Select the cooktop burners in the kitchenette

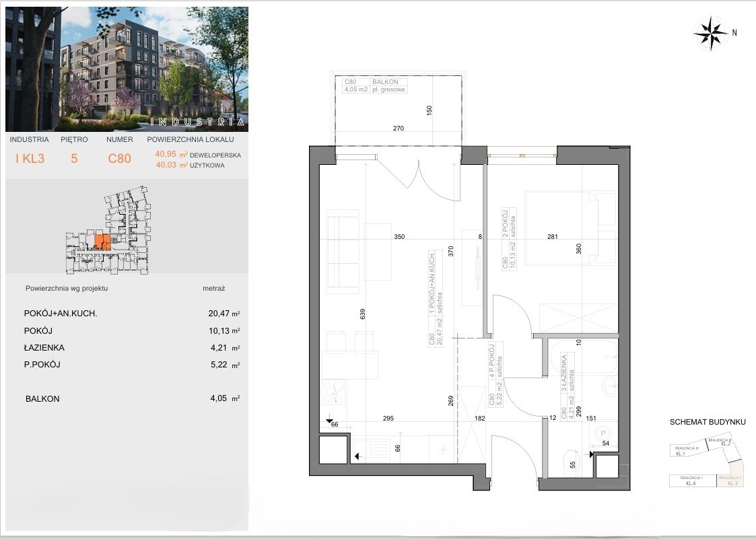coord(334,392)
